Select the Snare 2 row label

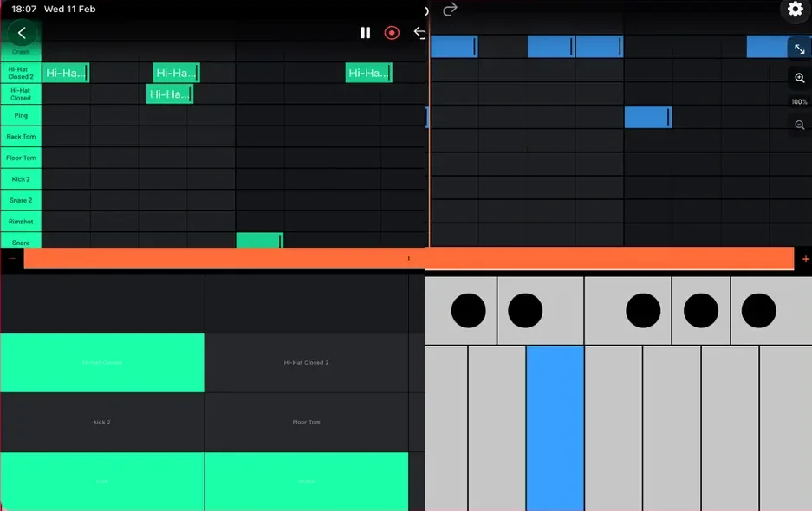coord(21,200)
